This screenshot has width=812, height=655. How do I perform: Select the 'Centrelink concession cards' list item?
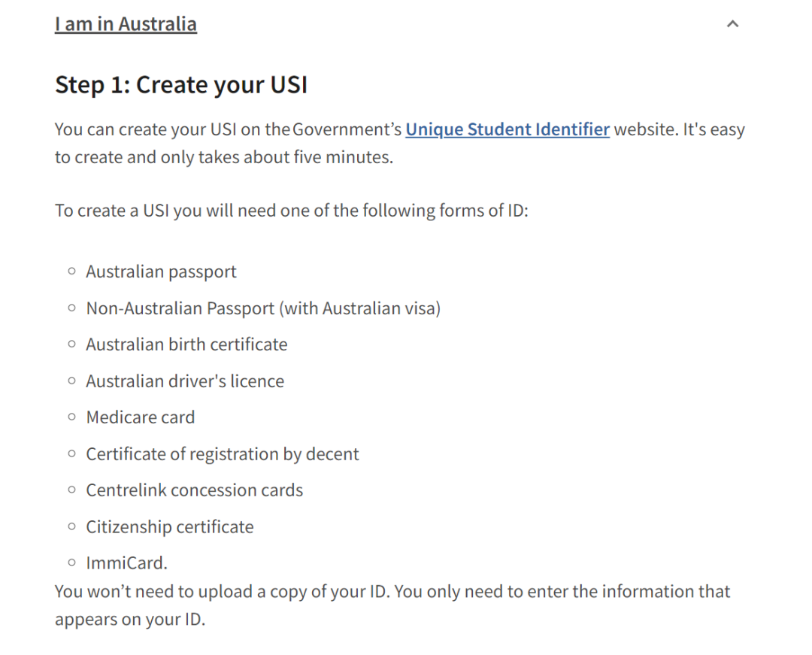coord(194,490)
